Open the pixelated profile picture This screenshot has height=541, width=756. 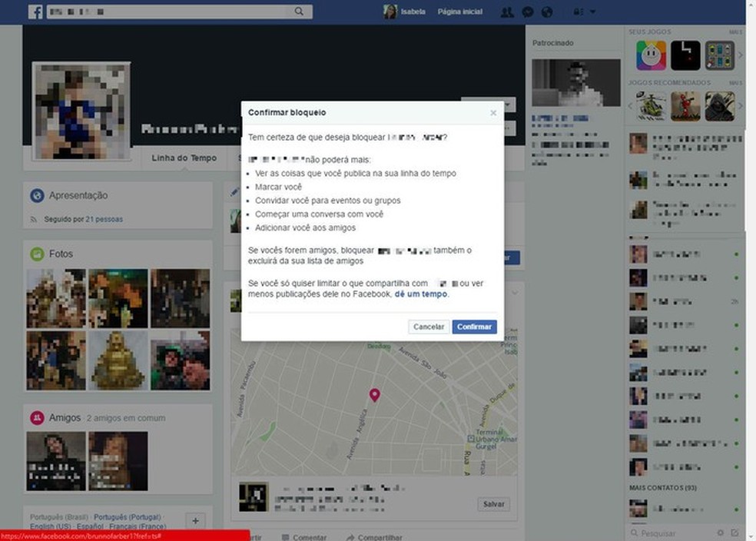pos(81,111)
